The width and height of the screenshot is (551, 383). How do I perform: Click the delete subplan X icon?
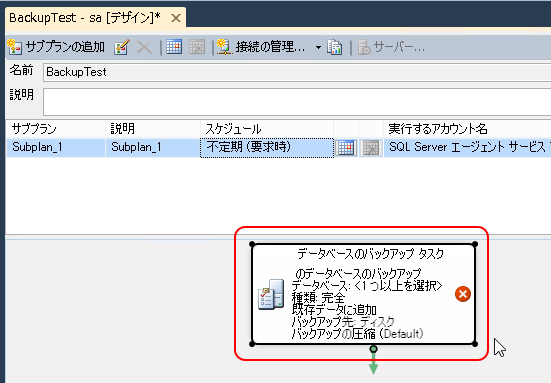pos(144,47)
